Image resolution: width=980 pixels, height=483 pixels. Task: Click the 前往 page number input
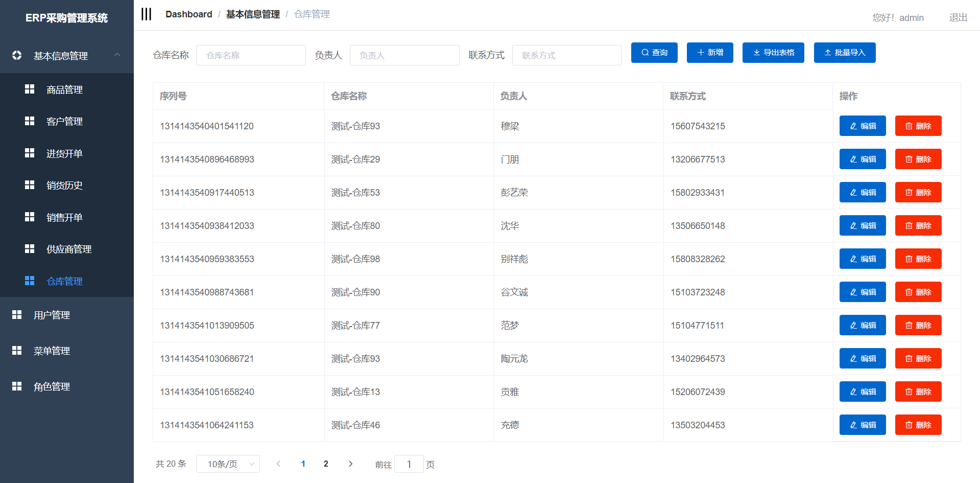[x=409, y=464]
